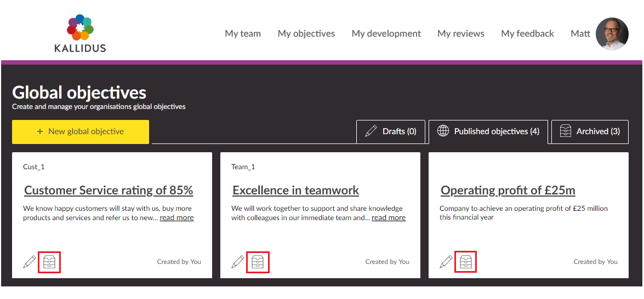The width and height of the screenshot is (644, 299).
Task: Navigate to My development
Action: pos(386,33)
